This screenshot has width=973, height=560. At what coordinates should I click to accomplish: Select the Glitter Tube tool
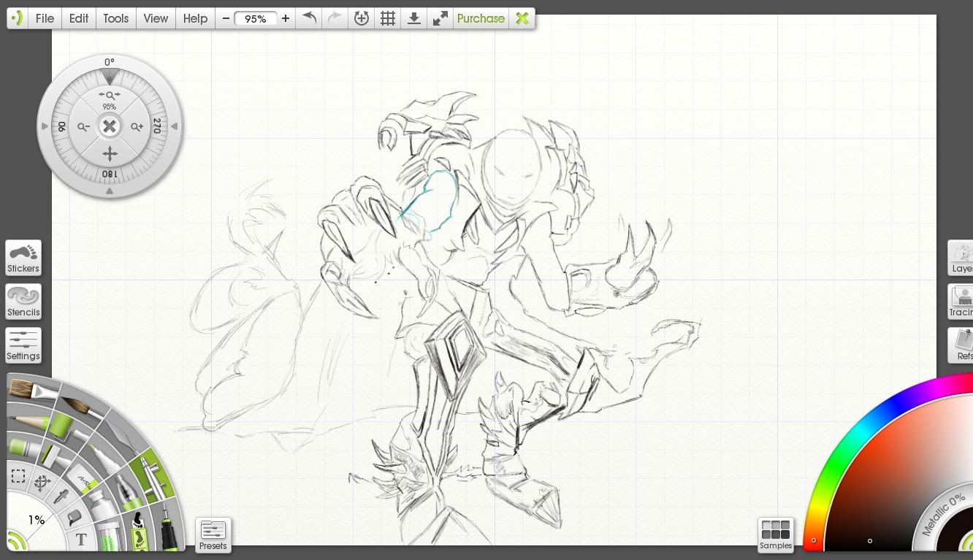(x=109, y=537)
